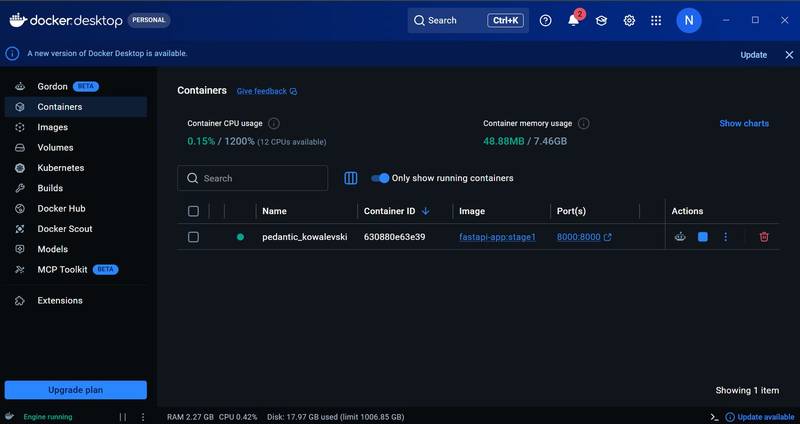
Task: Open the help question mark icon
Action: pyautogui.click(x=545, y=20)
